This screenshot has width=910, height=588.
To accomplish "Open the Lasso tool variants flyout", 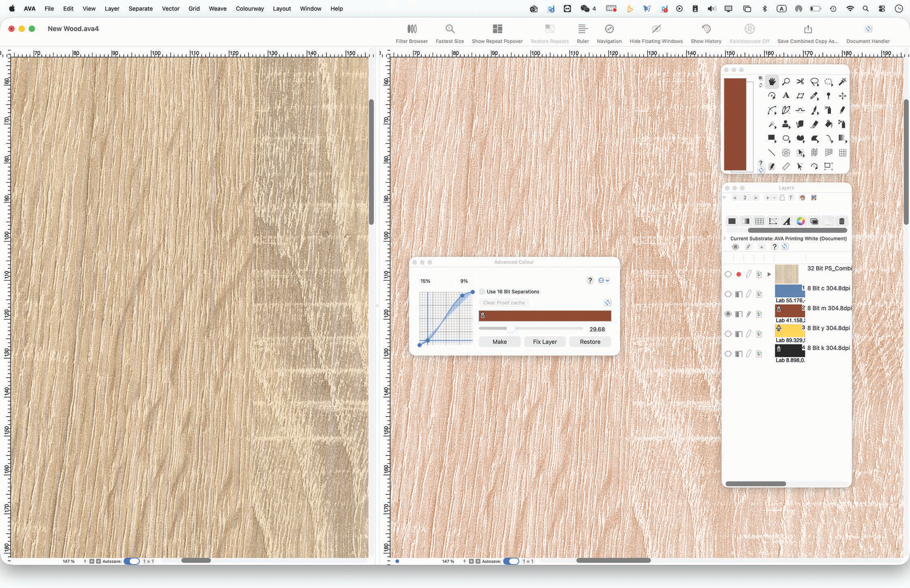I will pyautogui.click(x=814, y=81).
